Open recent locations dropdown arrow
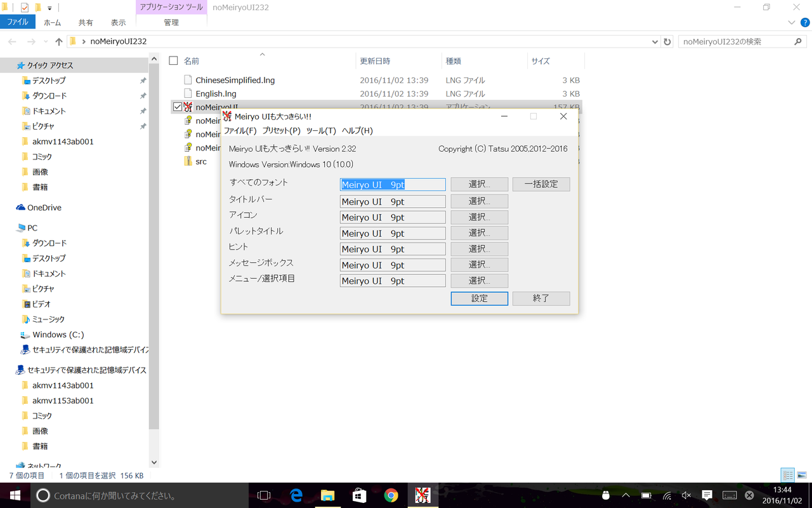The height and width of the screenshot is (508, 812). [46, 42]
